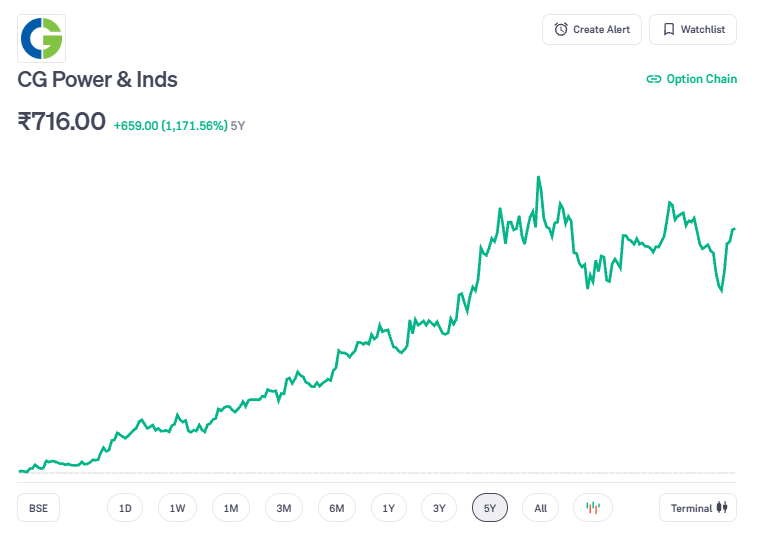Select the 1D time range
Image resolution: width=758 pixels, height=539 pixels.
coord(125,508)
